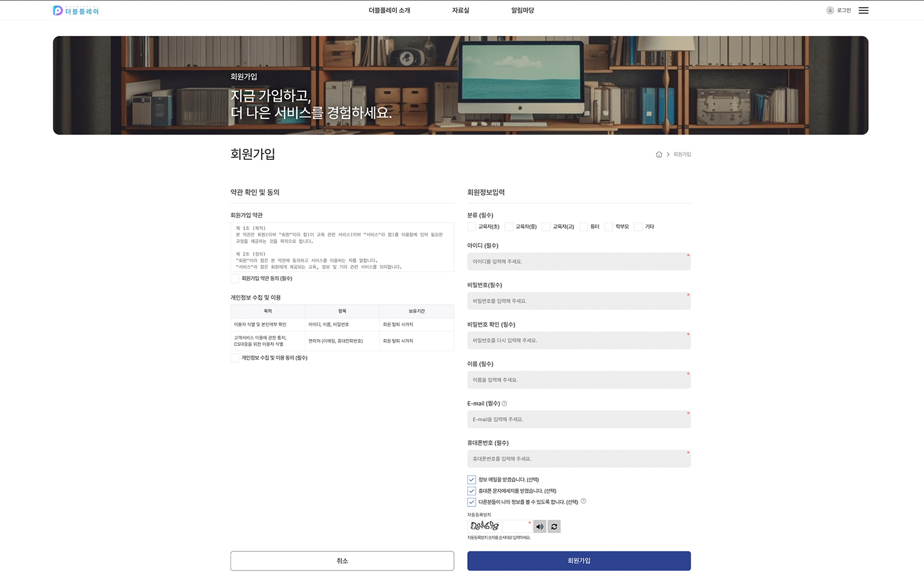Click the 로그인 link
This screenshot has height=582, width=924.
pyautogui.click(x=844, y=10)
